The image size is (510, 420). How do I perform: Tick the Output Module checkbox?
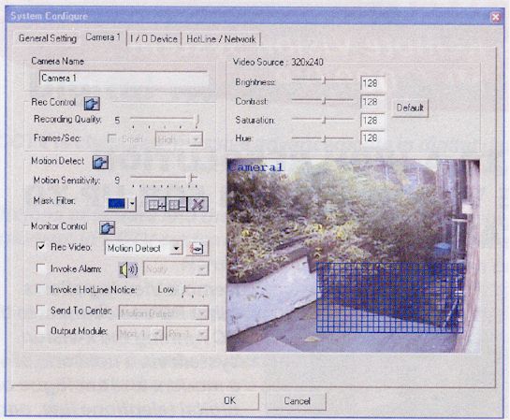click(x=40, y=330)
